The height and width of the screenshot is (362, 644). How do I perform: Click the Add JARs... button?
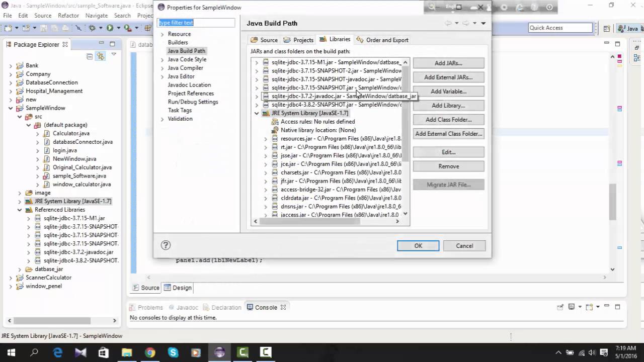(448, 63)
